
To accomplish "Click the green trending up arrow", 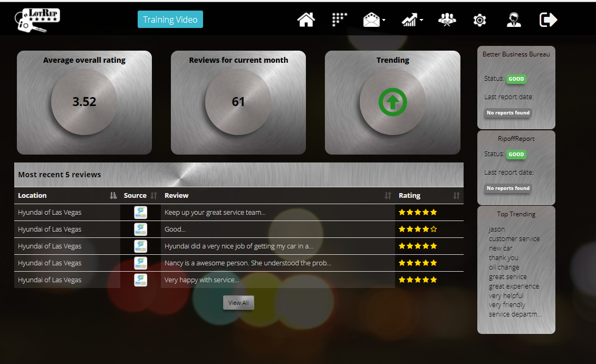I will point(392,102).
